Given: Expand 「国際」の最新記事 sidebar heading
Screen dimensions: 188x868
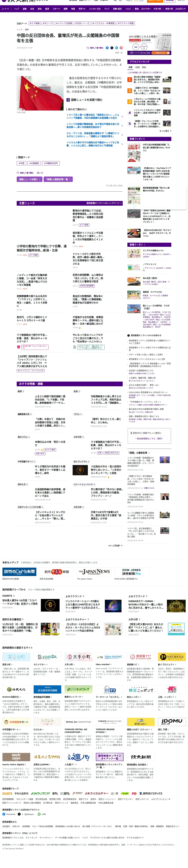Looking at the screenshot, I should 139,453.
